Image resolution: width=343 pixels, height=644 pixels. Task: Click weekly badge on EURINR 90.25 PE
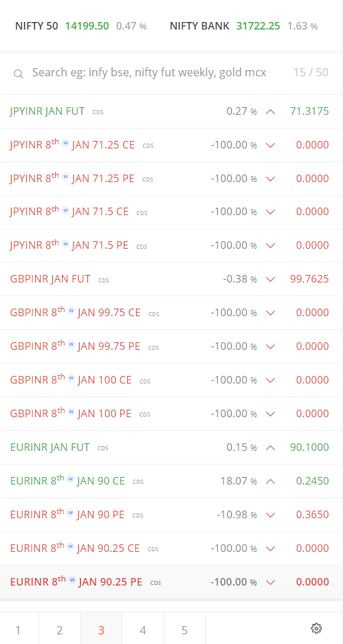(72, 580)
